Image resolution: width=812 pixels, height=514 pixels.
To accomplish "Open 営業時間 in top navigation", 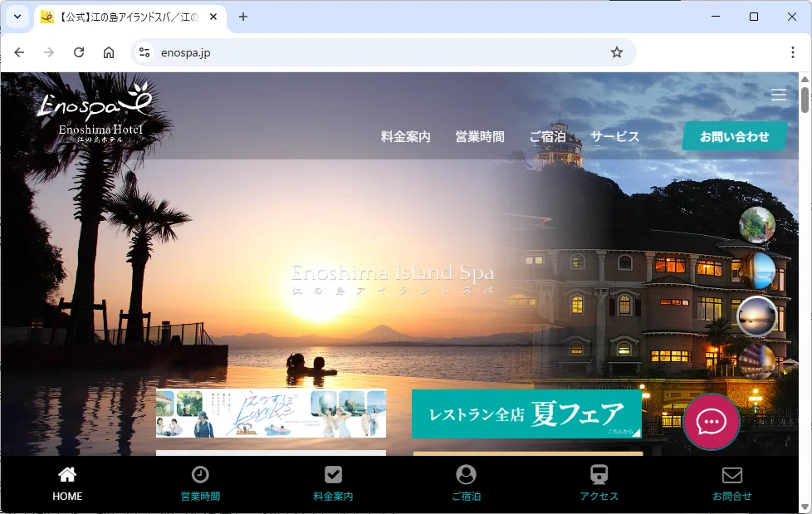I will 480,137.
